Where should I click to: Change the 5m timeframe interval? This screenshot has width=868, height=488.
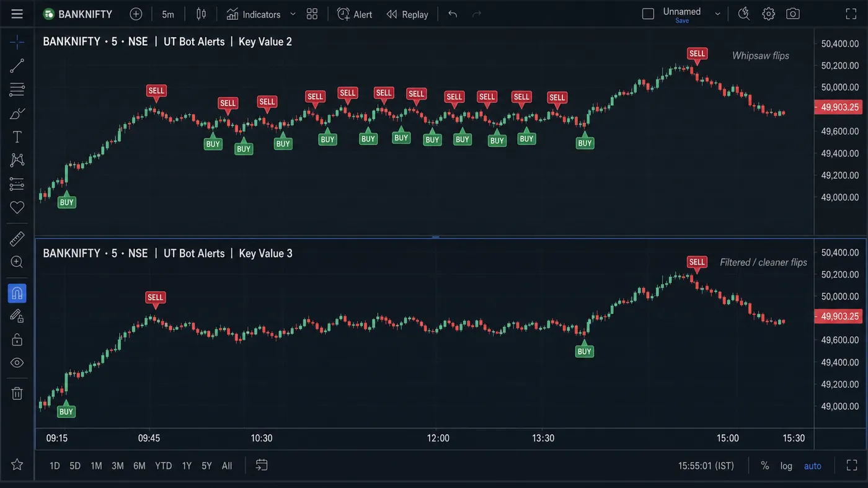(168, 14)
